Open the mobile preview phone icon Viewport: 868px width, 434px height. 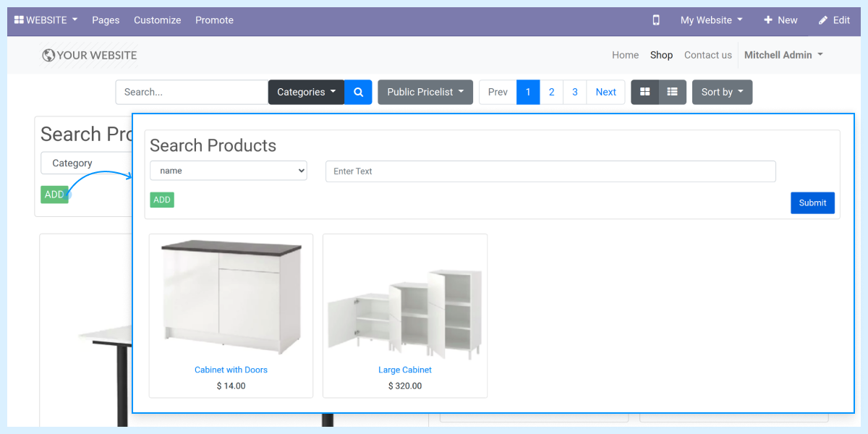tap(656, 20)
